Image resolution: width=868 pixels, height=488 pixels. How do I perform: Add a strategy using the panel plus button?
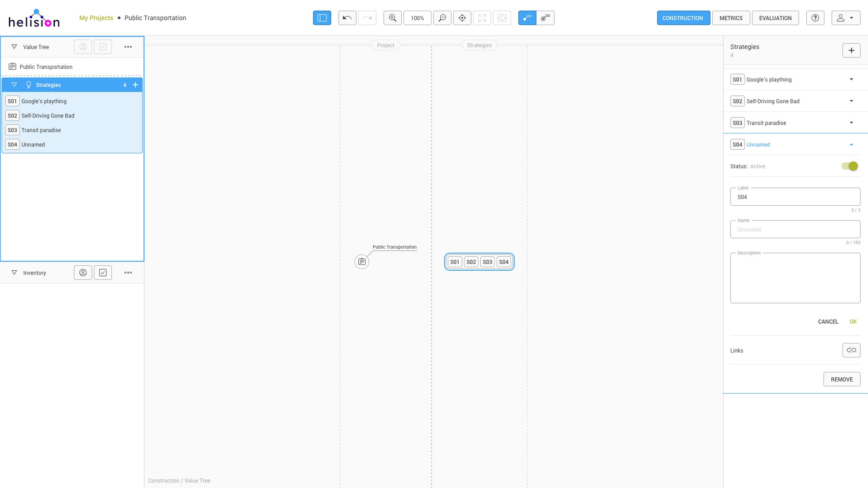(851, 51)
